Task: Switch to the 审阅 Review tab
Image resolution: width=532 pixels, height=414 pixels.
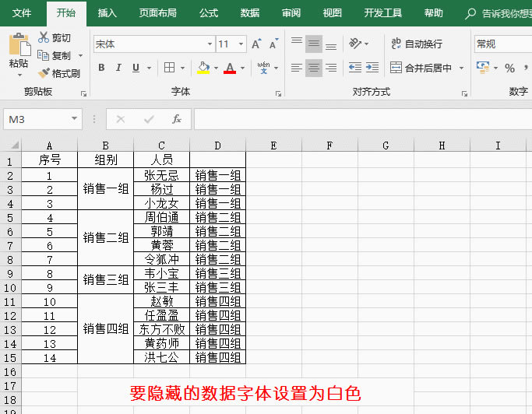Action: [x=291, y=13]
